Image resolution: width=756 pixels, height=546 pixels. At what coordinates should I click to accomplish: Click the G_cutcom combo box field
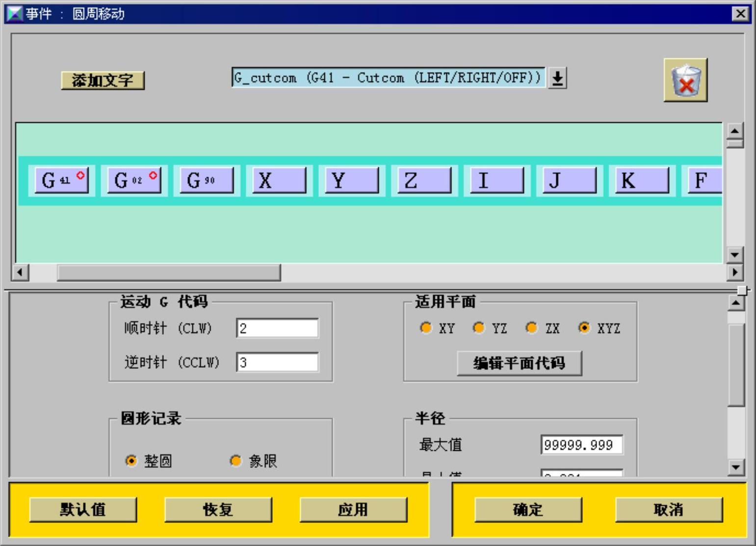[389, 78]
